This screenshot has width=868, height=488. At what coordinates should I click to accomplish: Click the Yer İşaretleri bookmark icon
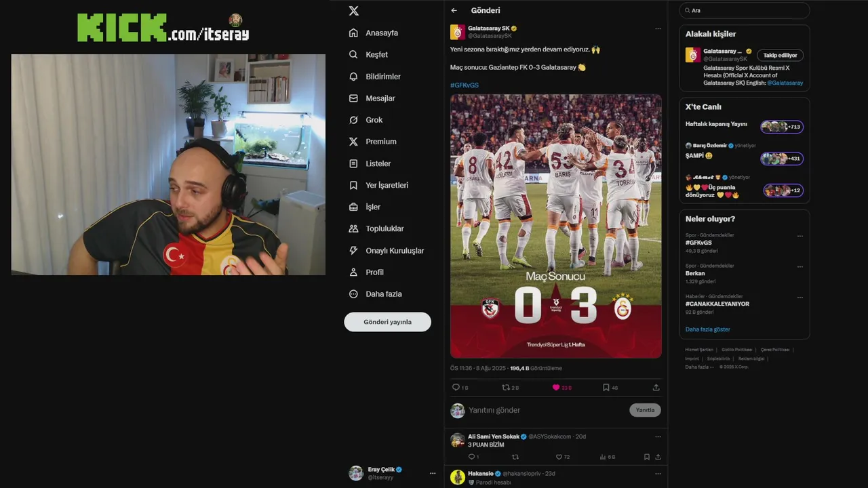click(x=353, y=185)
